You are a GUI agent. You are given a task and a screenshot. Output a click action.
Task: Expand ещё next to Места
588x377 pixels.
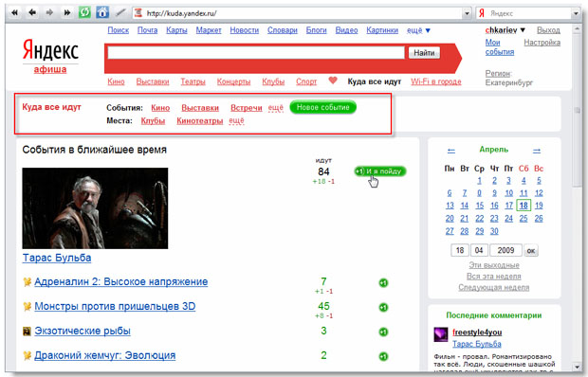coord(237,120)
